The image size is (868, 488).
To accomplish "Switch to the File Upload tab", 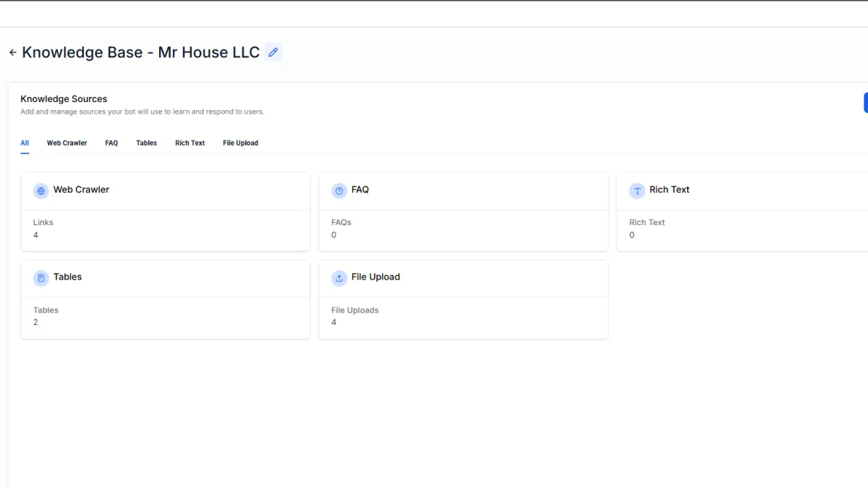I will click(x=240, y=143).
